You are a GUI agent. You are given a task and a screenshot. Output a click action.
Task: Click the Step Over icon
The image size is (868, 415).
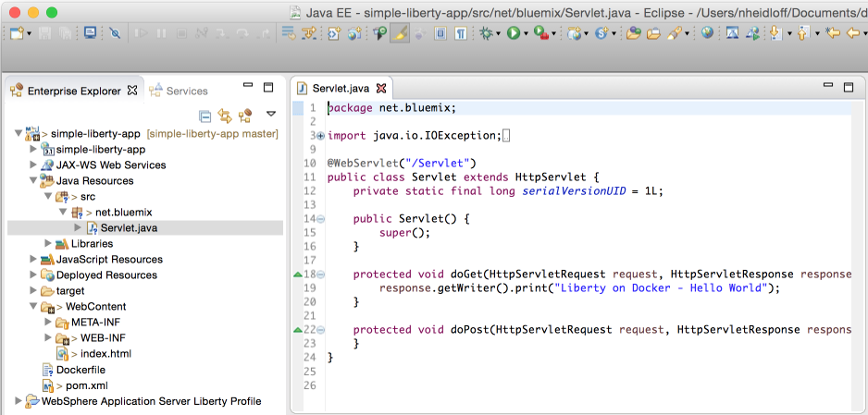242,33
